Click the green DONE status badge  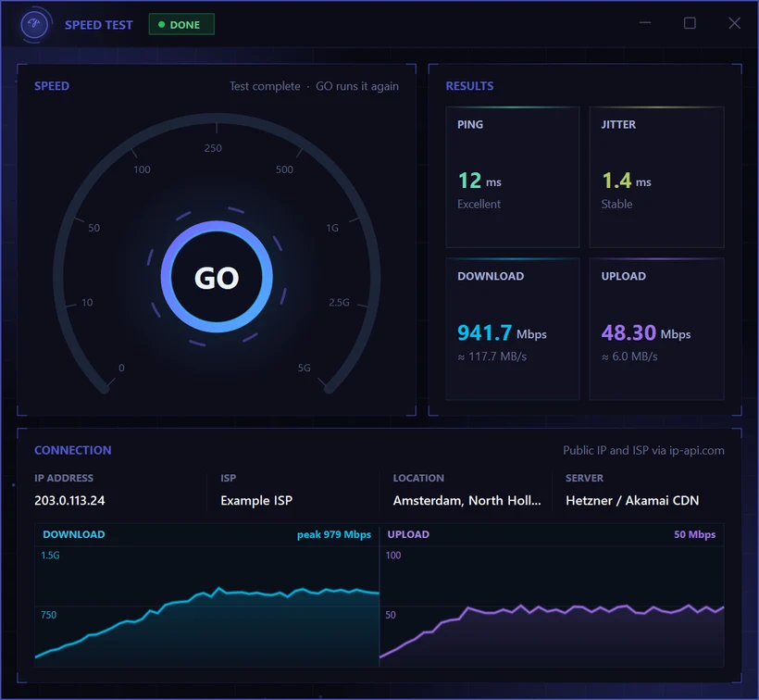point(181,25)
